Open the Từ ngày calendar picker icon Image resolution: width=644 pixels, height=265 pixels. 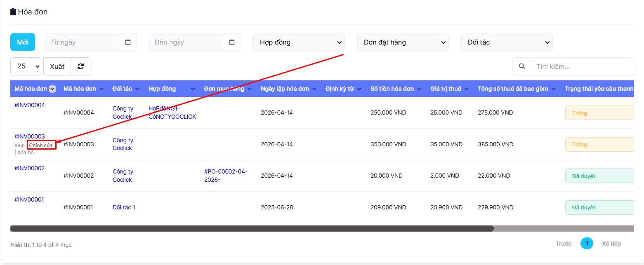click(128, 42)
